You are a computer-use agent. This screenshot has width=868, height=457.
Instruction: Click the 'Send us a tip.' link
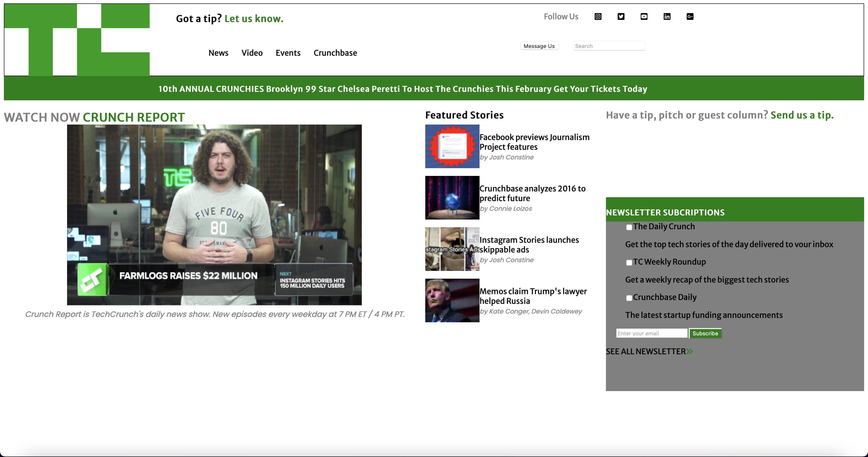[x=802, y=115]
